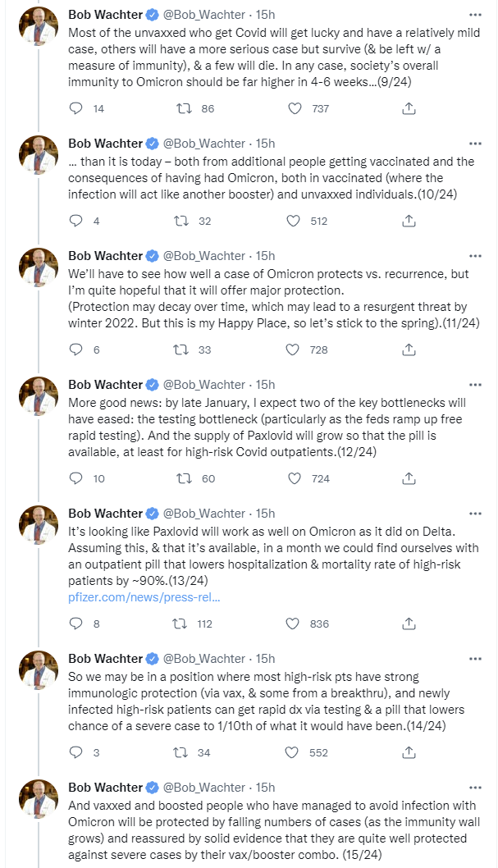This screenshot has height=868, width=498.
Task: Share the (12/24) bottlenecks tweet
Action: [x=408, y=478]
